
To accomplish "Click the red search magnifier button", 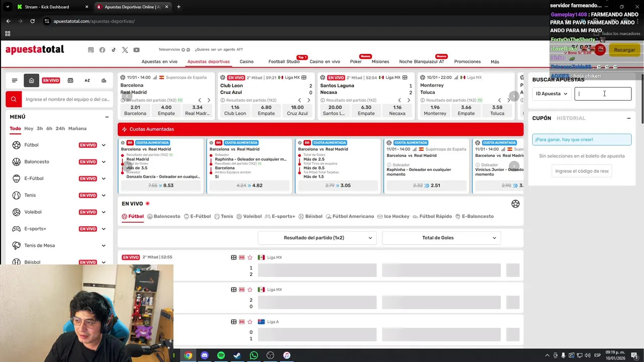I will pos(14,99).
